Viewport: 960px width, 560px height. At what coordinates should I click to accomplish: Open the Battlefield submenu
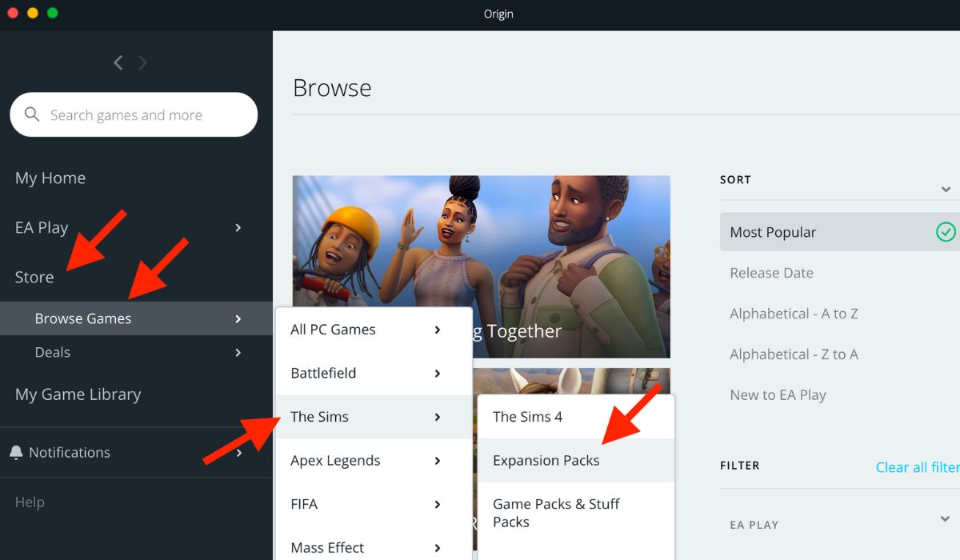(323, 373)
